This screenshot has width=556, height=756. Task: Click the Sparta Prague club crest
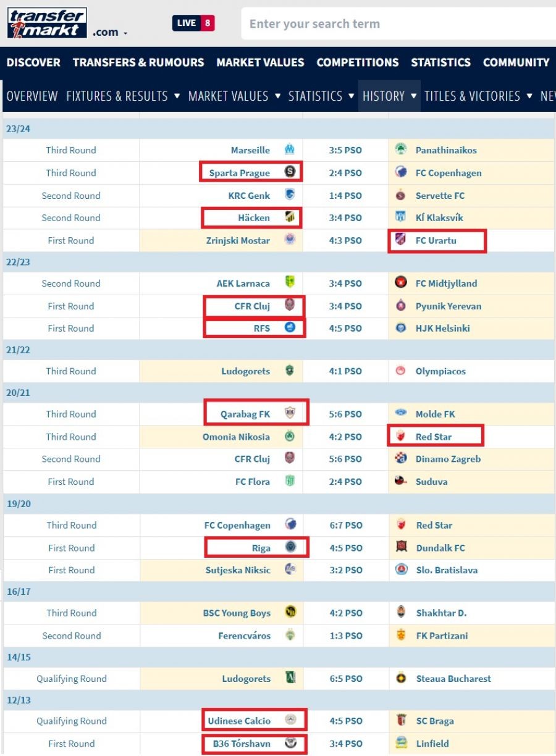click(x=290, y=172)
